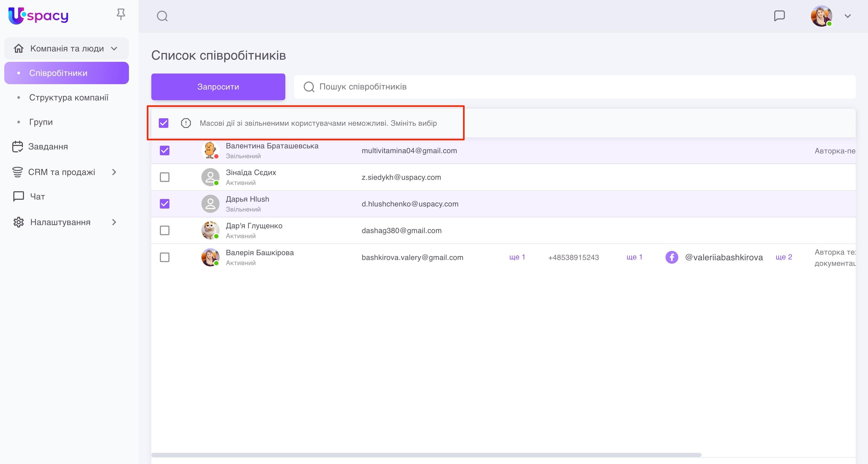Image resolution: width=868 pixels, height=464 pixels.
Task: Click 'ще 2' link for social accounts
Action: point(784,257)
